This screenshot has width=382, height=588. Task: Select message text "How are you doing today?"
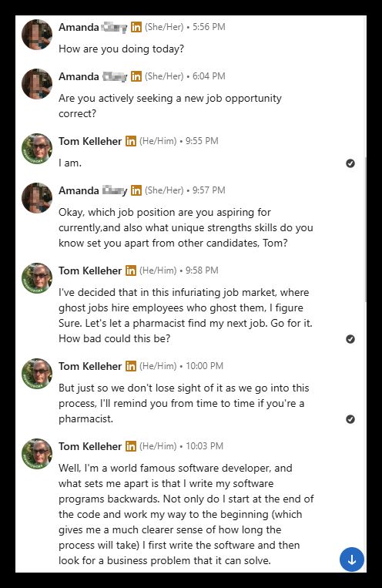tap(121, 49)
